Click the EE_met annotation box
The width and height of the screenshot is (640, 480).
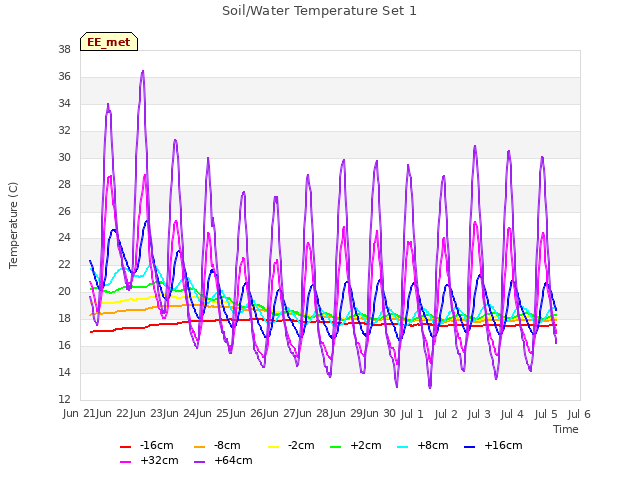(x=109, y=42)
